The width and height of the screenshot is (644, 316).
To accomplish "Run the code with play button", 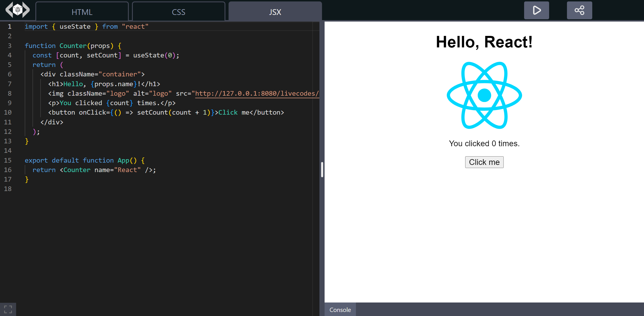I will pyautogui.click(x=536, y=10).
